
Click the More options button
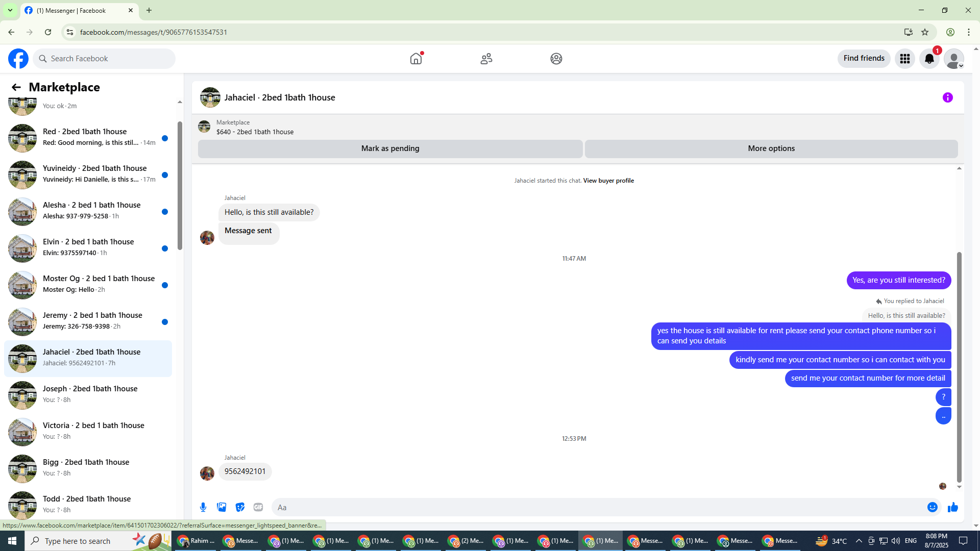[771, 148]
